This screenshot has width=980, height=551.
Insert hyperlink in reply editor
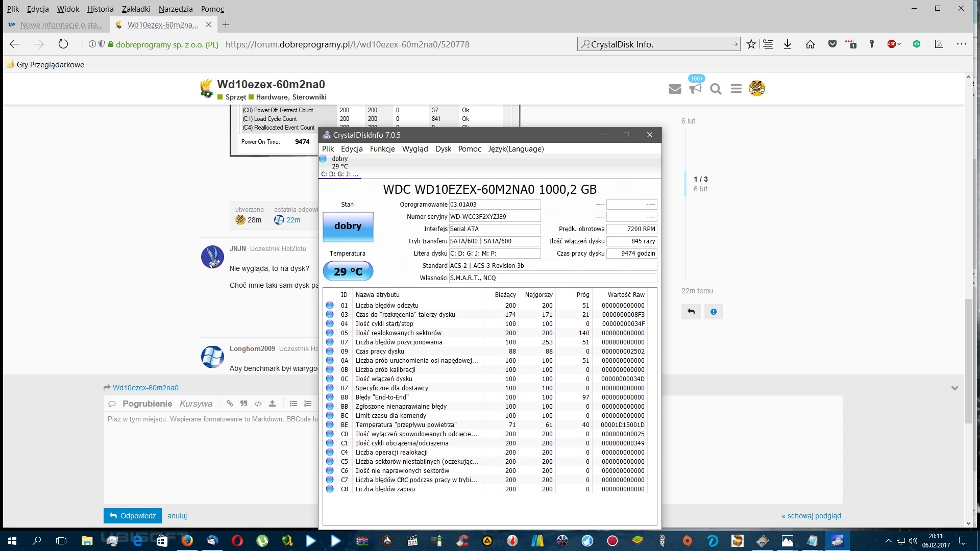[230, 404]
